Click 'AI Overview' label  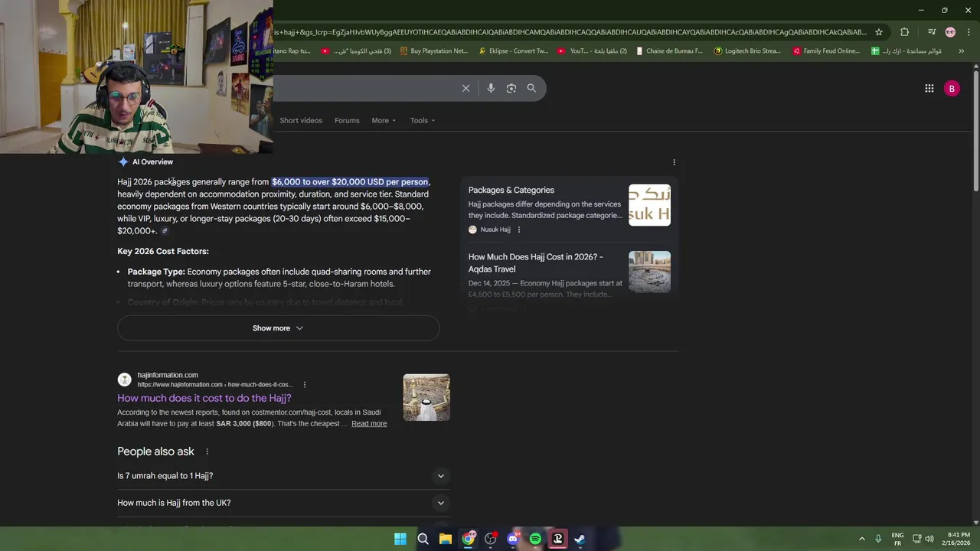click(x=152, y=162)
